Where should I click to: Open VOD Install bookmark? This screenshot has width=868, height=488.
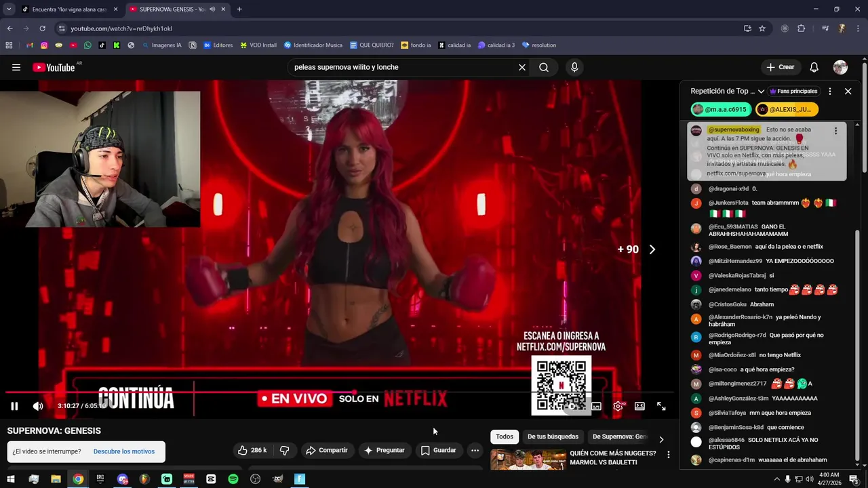tap(258, 45)
